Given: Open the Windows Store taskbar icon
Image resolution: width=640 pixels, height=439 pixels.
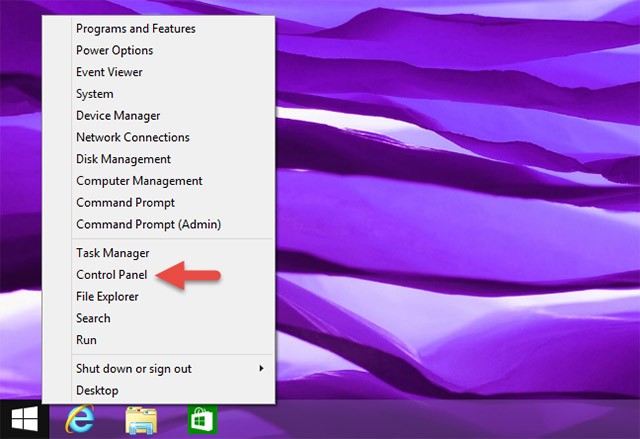Looking at the screenshot, I should click(x=202, y=420).
